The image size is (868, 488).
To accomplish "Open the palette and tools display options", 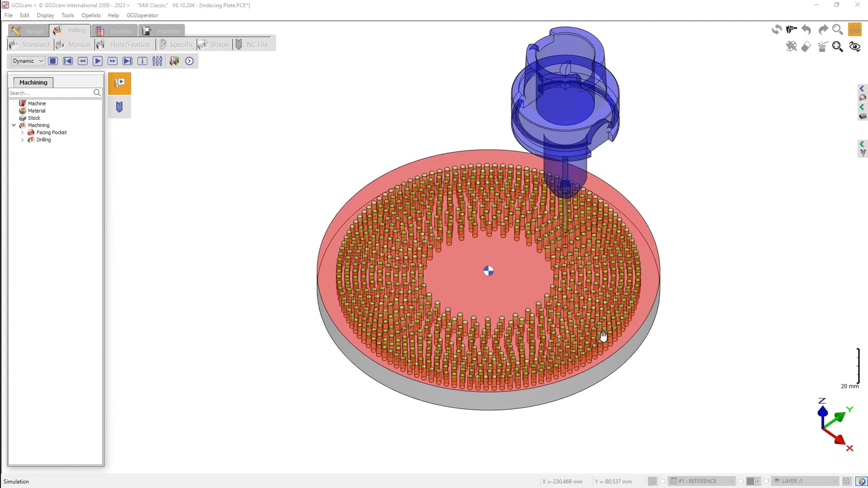I will (x=791, y=46).
